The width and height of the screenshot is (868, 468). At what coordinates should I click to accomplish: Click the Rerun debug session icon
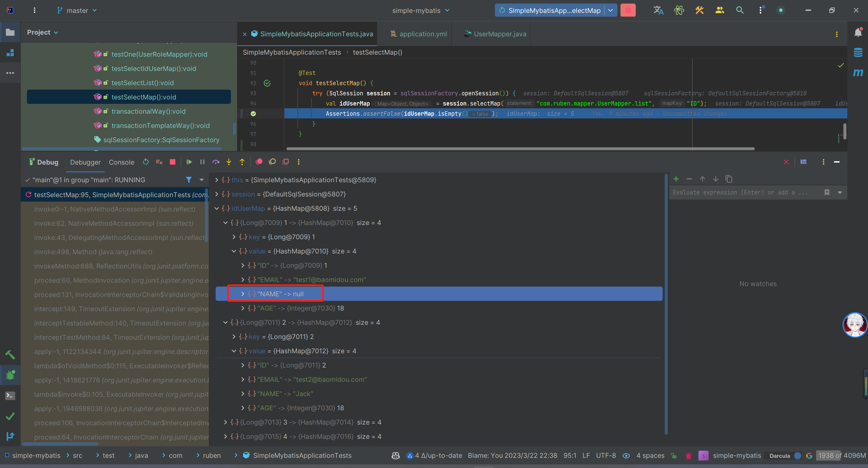click(146, 162)
